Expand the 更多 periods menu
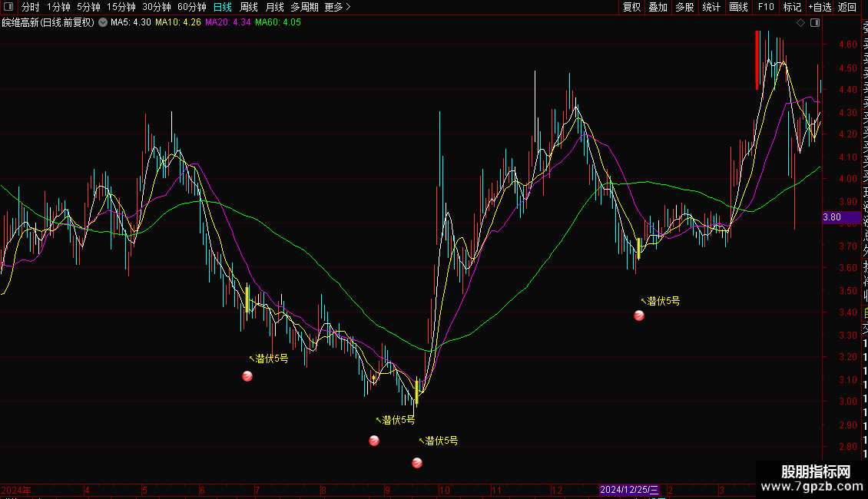 [x=337, y=7]
